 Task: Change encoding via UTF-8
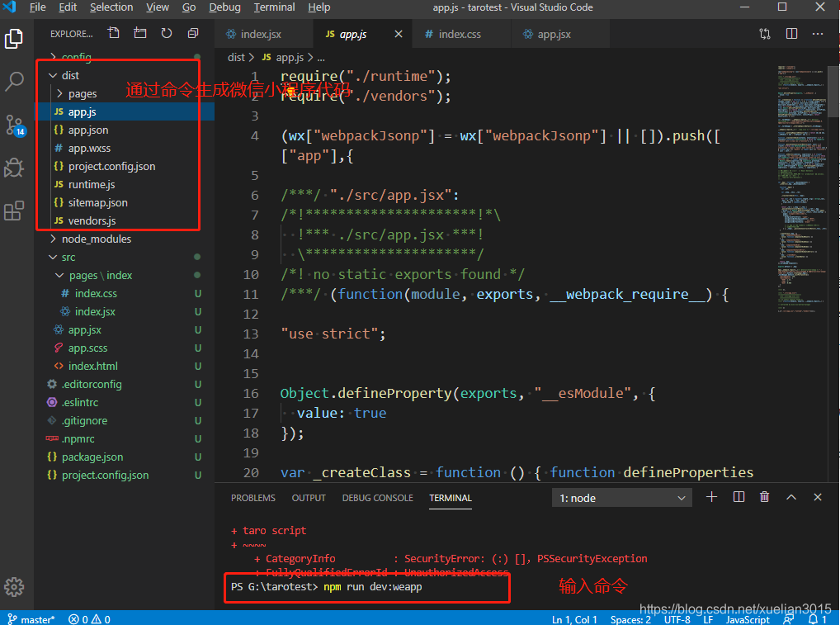click(677, 619)
